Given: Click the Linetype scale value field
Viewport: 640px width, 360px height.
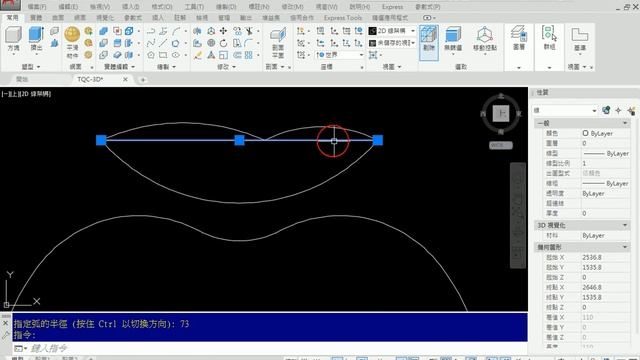Looking at the screenshot, I should pos(605,163).
